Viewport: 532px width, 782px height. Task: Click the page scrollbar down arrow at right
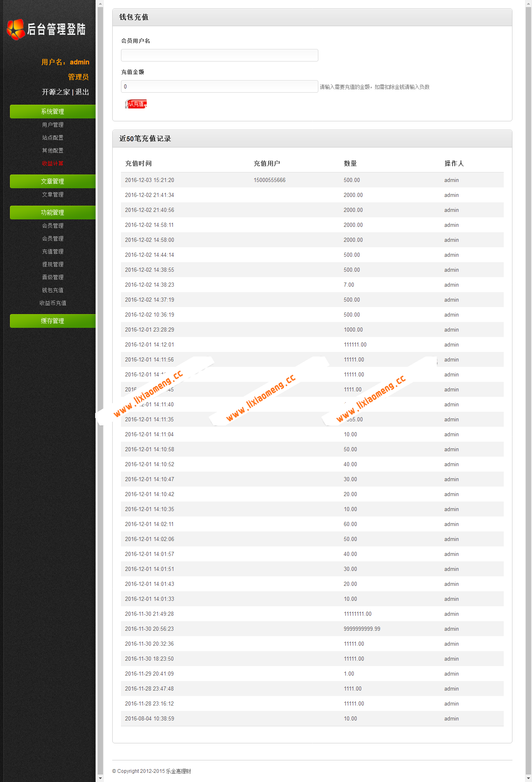[528, 778]
